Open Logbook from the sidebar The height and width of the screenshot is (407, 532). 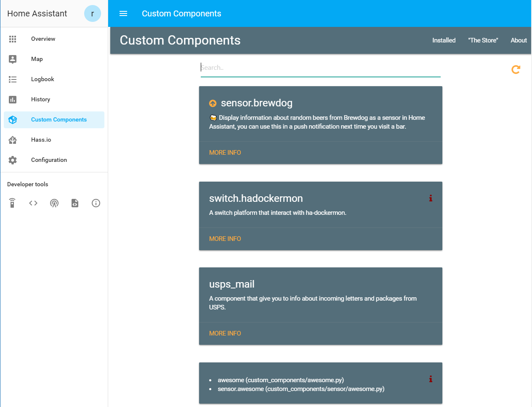[54, 79]
